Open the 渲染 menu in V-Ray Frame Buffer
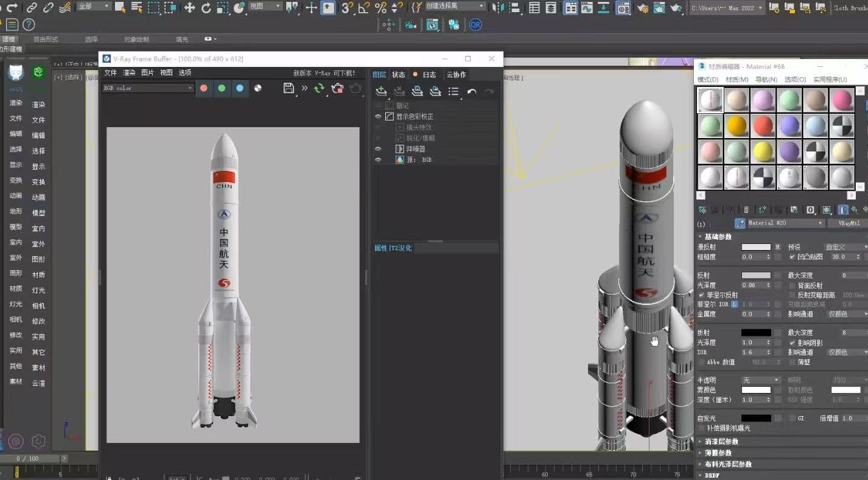The image size is (868, 480). point(129,72)
